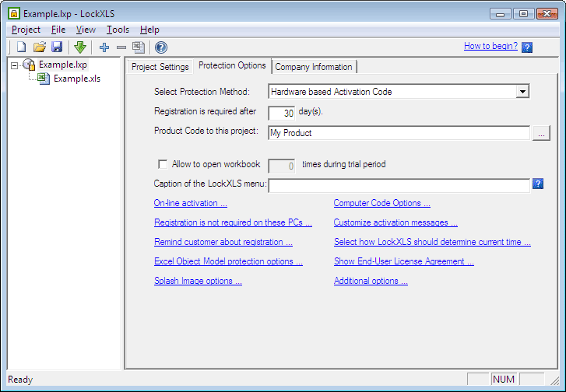
Task: Click the Open Project folder icon
Action: coord(39,47)
